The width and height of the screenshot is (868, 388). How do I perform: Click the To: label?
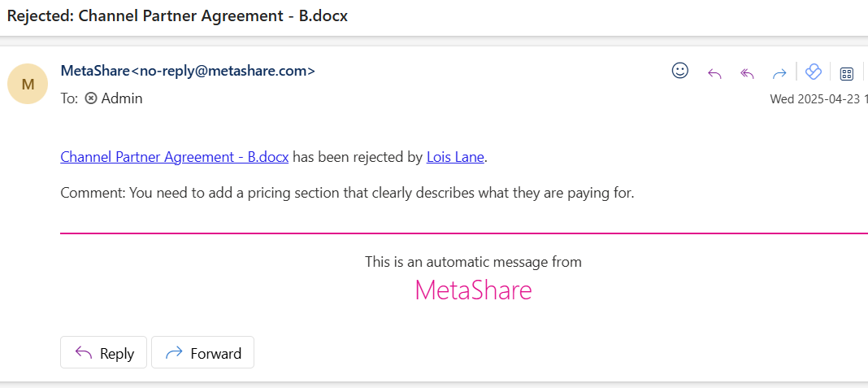click(x=70, y=98)
